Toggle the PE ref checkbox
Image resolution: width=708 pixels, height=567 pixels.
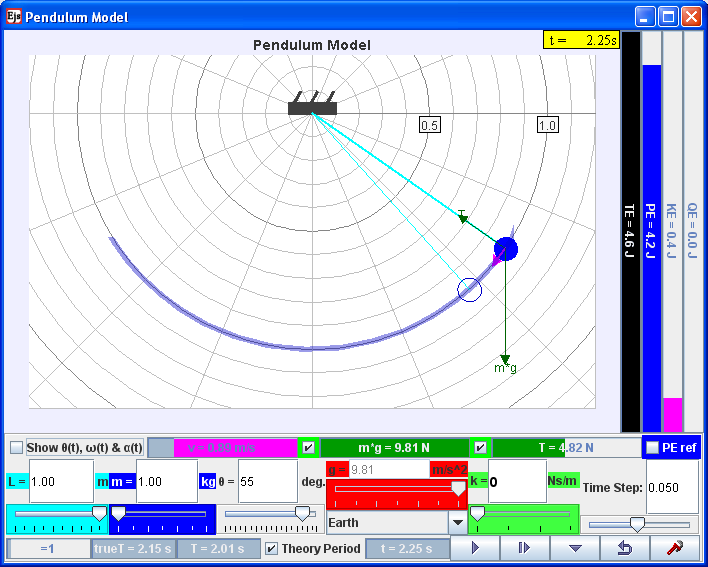click(x=653, y=447)
